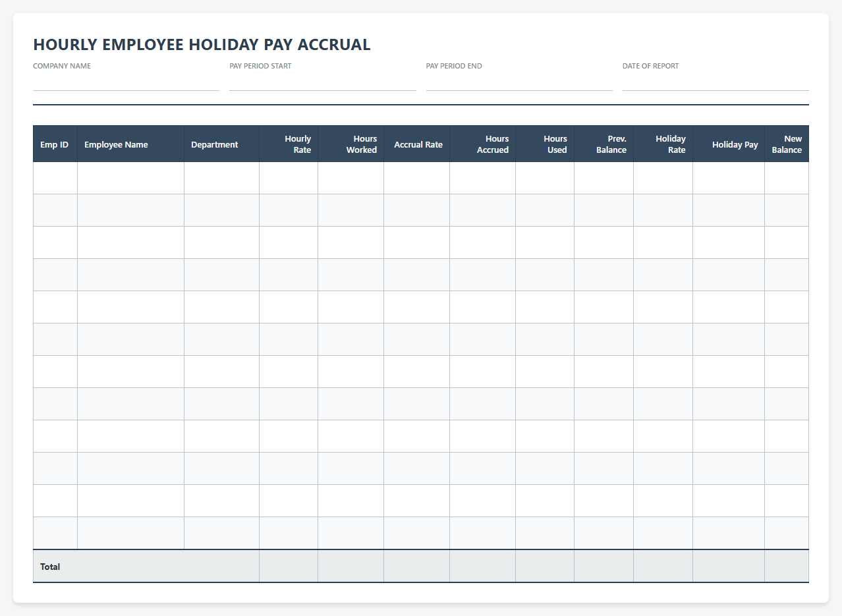This screenshot has height=616, width=842.
Task: Click the Total row Hours Used cell
Action: click(x=545, y=567)
